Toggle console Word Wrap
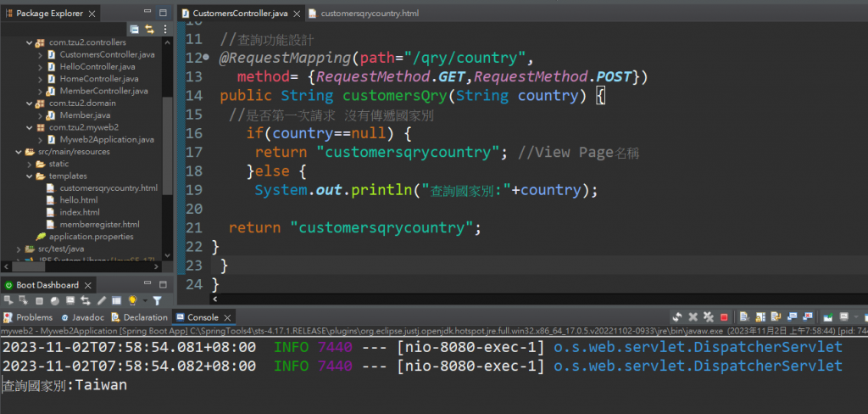This screenshot has width=868, height=414. [x=776, y=317]
